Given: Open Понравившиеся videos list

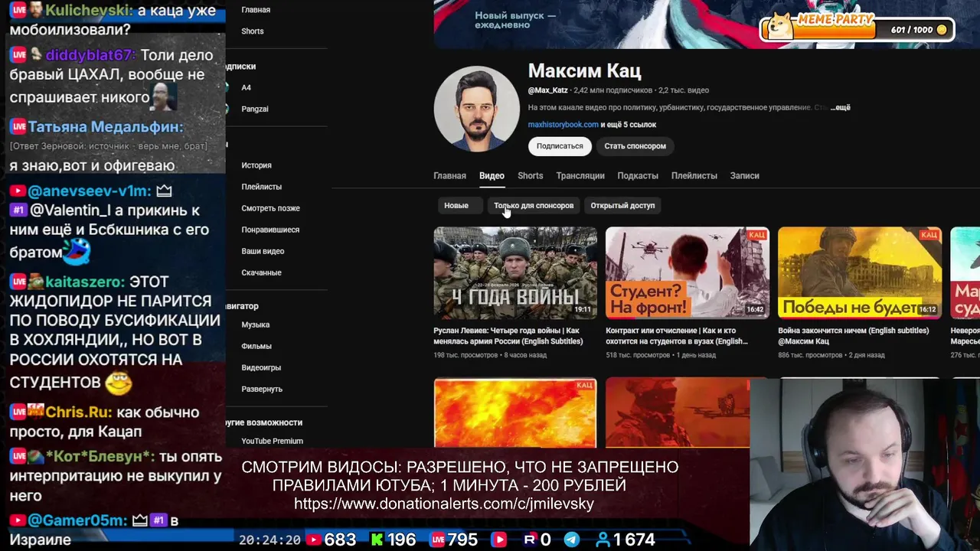Looking at the screenshot, I should pos(270,230).
